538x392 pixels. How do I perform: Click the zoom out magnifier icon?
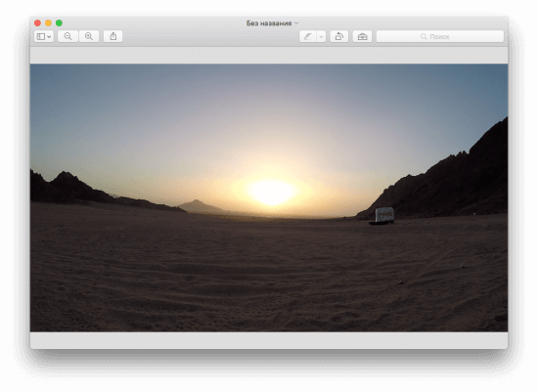click(x=67, y=36)
